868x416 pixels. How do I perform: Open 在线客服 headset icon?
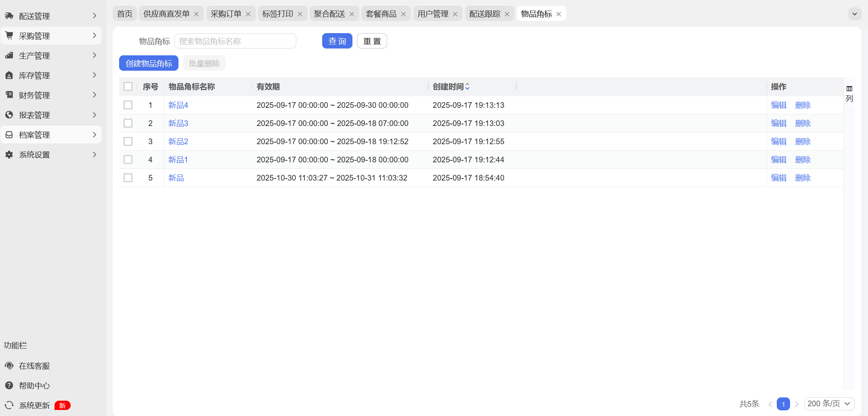coord(9,366)
